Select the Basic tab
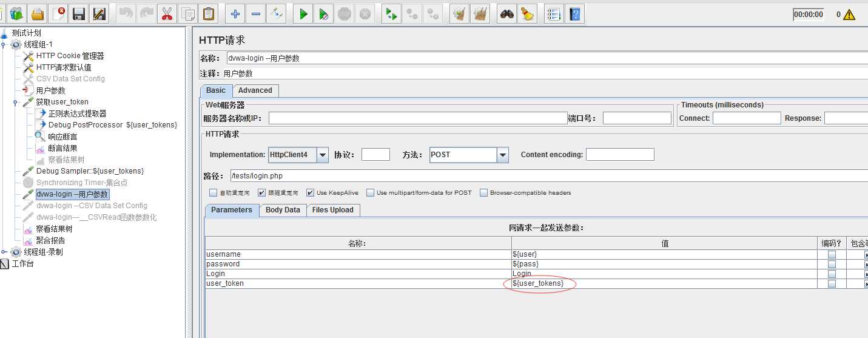Screen dimensions: 868x338 click(216, 90)
